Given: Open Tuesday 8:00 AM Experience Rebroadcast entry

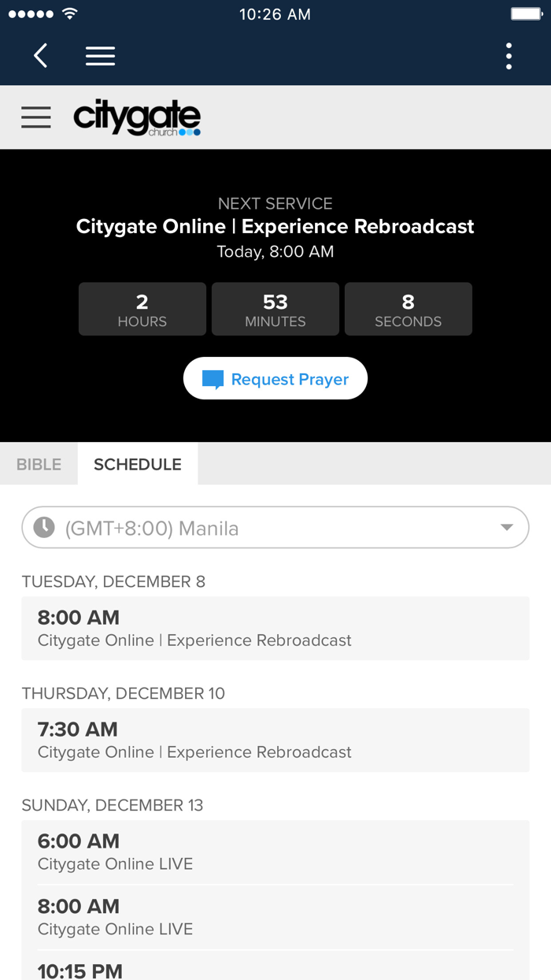Looking at the screenshot, I should point(275,628).
